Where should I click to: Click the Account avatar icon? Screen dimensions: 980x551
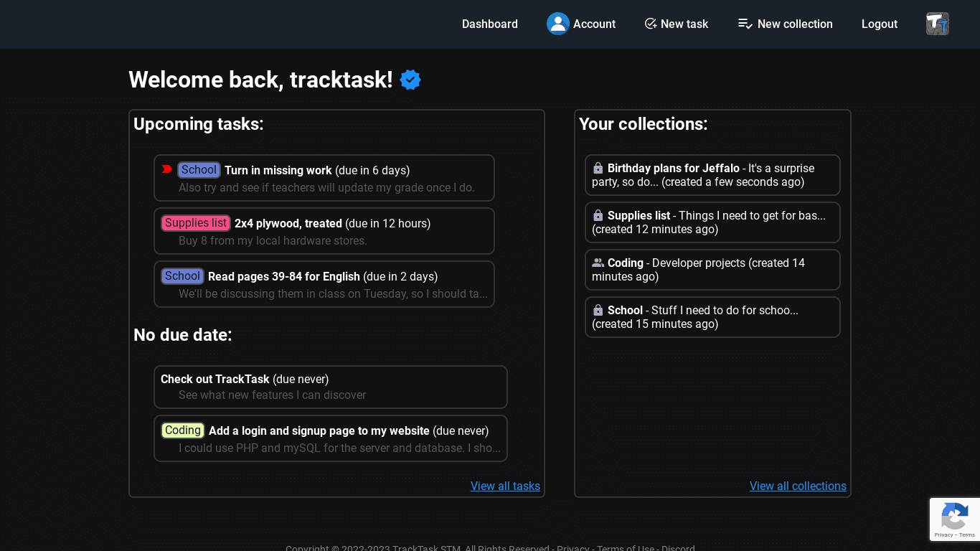tap(558, 24)
